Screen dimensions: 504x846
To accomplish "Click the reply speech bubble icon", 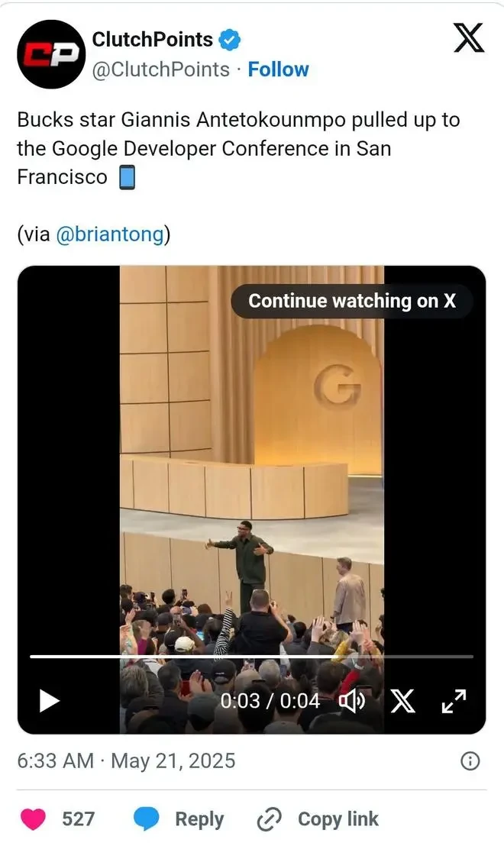I will coord(146,819).
